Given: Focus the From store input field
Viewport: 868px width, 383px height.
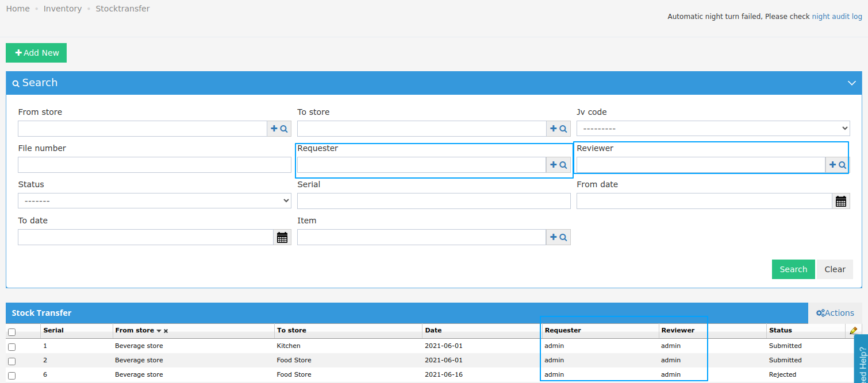Looking at the screenshot, I should pos(143,129).
